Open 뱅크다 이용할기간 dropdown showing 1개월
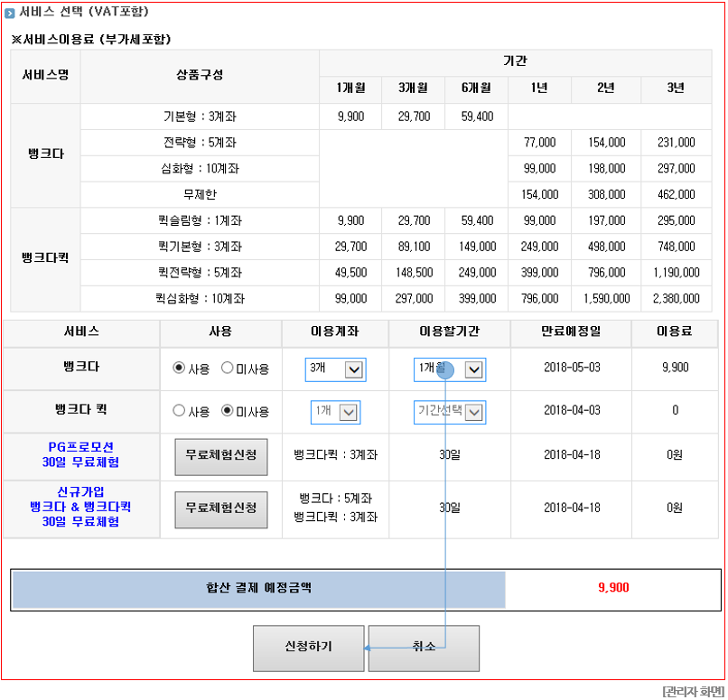 tap(450, 370)
